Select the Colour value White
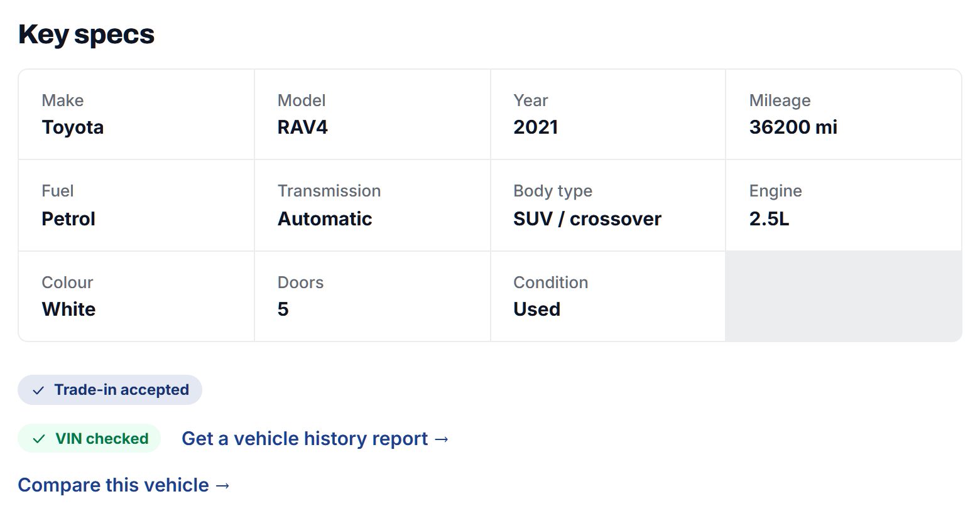 [x=68, y=309]
